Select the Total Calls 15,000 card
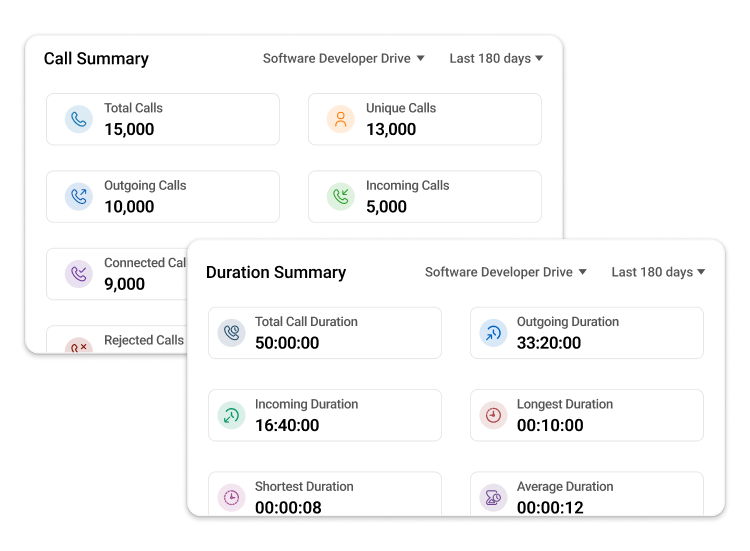Screen dimensions: 750x551 (x=163, y=120)
